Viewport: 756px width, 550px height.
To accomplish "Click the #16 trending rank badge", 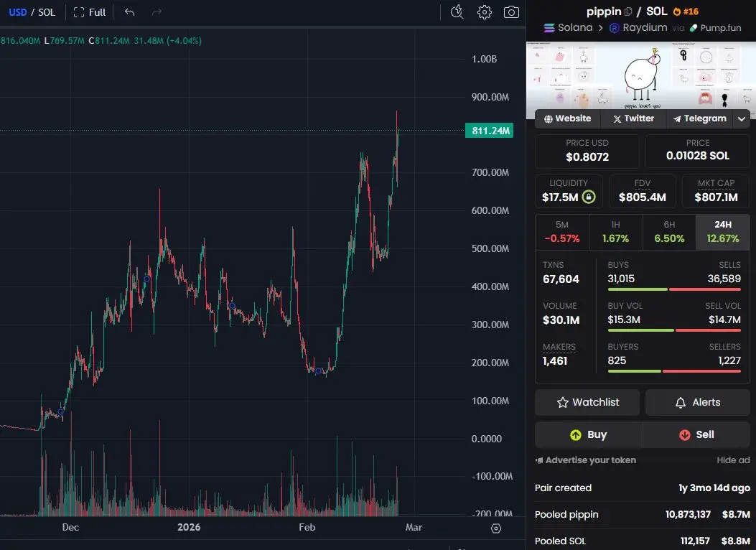I will [x=686, y=11].
